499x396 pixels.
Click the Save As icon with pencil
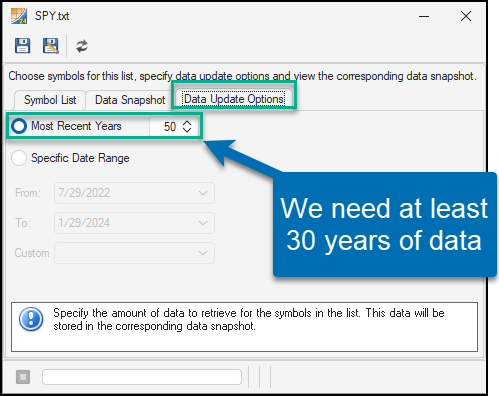click(x=51, y=45)
